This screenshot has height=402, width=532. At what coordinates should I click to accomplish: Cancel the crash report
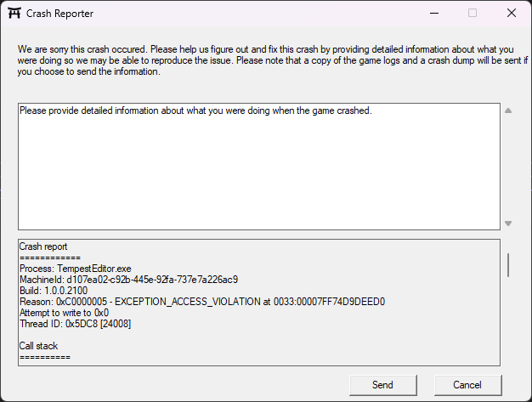tap(467, 385)
